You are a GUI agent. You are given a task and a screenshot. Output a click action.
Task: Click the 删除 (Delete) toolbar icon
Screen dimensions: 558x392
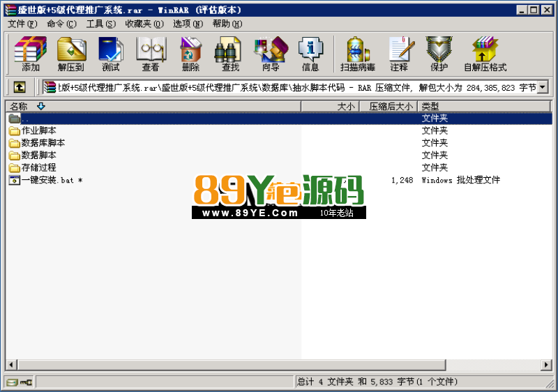pyautogui.click(x=190, y=54)
